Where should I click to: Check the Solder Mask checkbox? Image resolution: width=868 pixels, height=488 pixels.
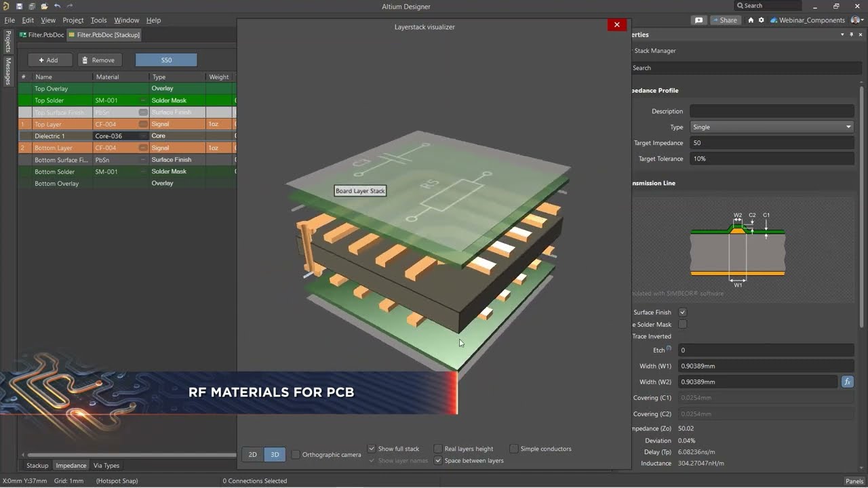click(683, 325)
